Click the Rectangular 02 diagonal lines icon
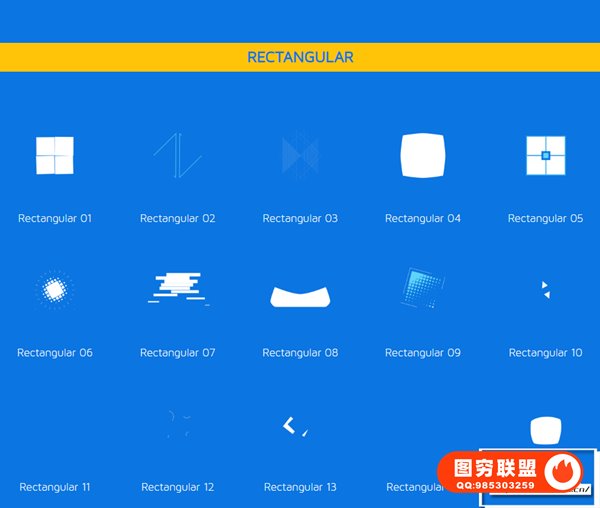Viewport: 600px width, 508px height. point(177,157)
